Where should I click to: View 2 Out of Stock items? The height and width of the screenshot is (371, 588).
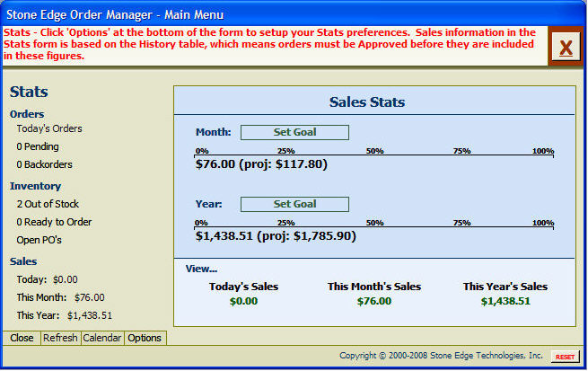(48, 204)
